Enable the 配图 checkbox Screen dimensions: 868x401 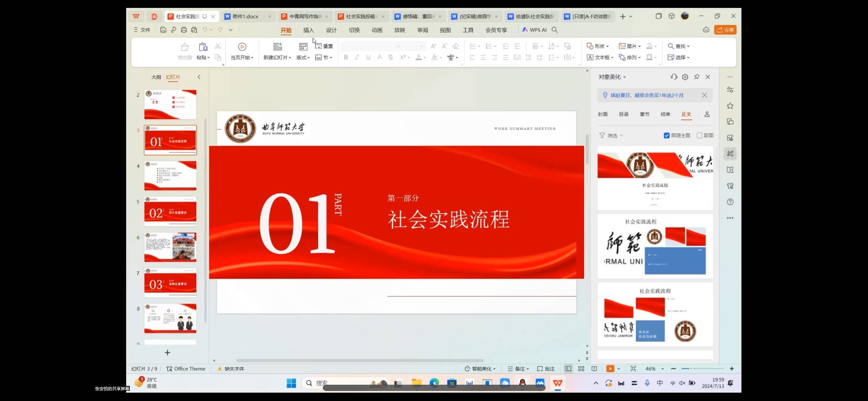pyautogui.click(x=699, y=135)
